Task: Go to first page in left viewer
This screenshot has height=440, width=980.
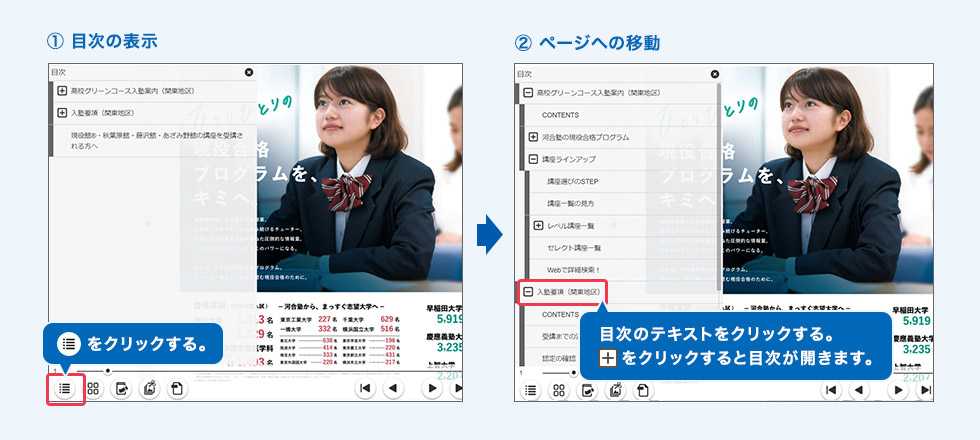Action: click(366, 389)
